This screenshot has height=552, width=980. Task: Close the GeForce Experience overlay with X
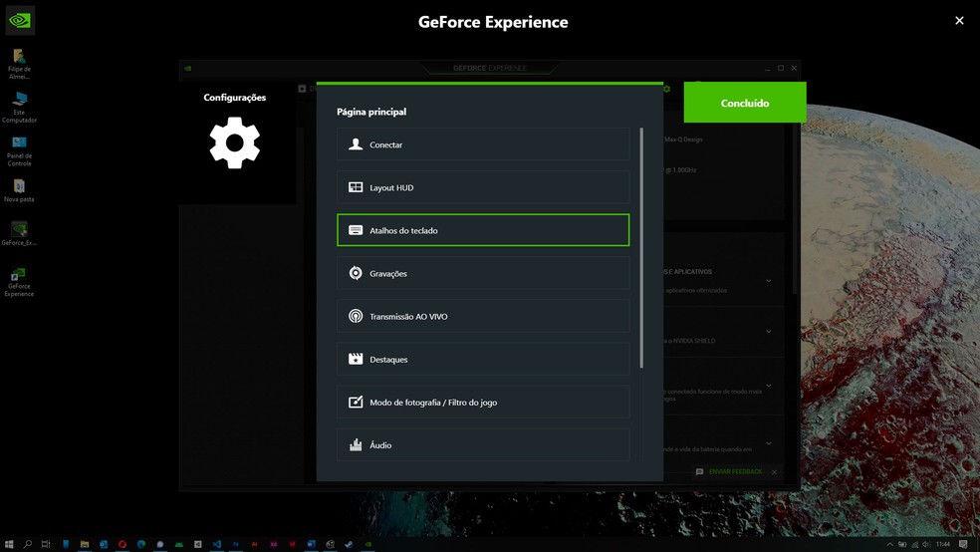pyautogui.click(x=959, y=21)
